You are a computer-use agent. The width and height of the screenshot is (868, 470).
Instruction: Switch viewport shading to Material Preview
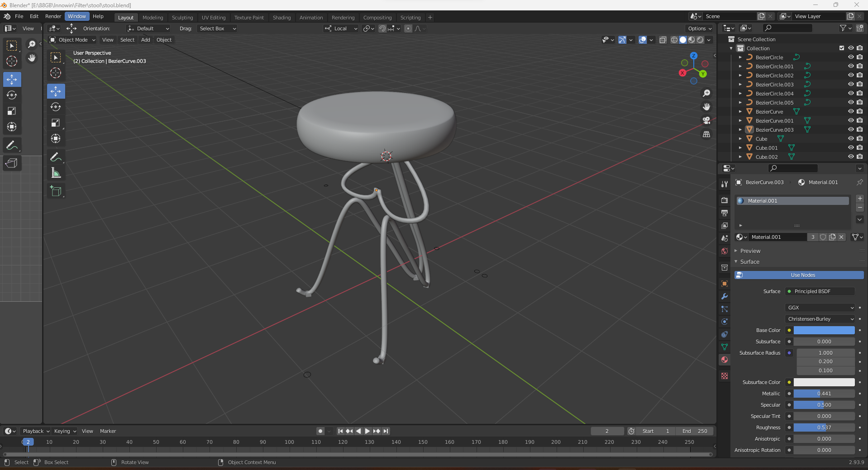tap(692, 40)
